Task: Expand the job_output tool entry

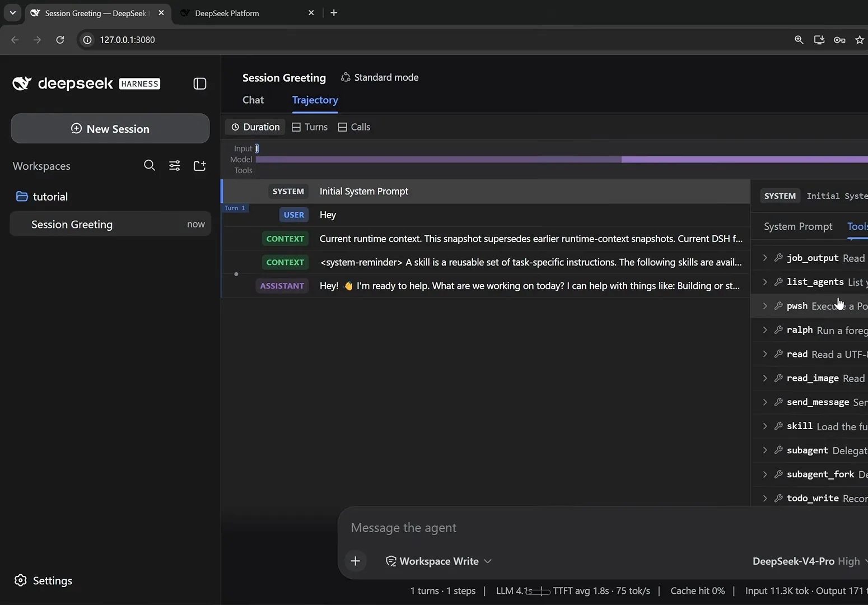Action: pyautogui.click(x=765, y=258)
